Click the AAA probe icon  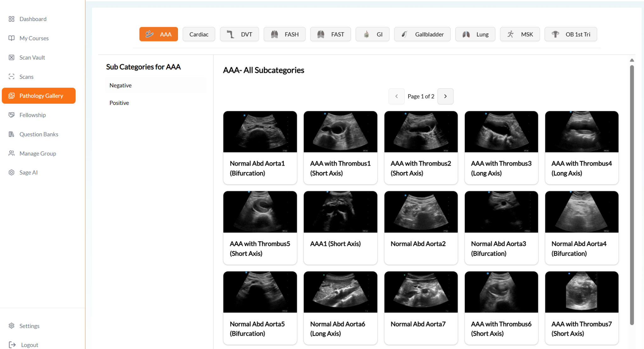[x=150, y=34]
